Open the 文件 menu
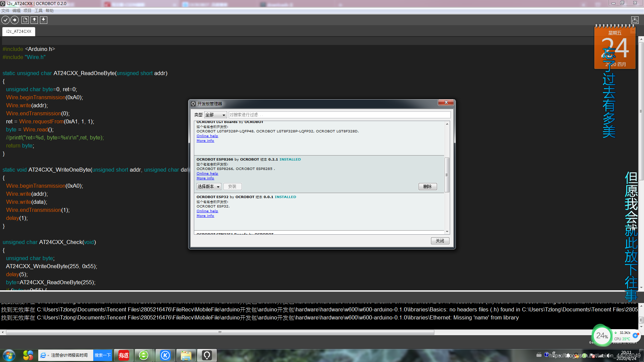This screenshot has height=362, width=644. 5,11
